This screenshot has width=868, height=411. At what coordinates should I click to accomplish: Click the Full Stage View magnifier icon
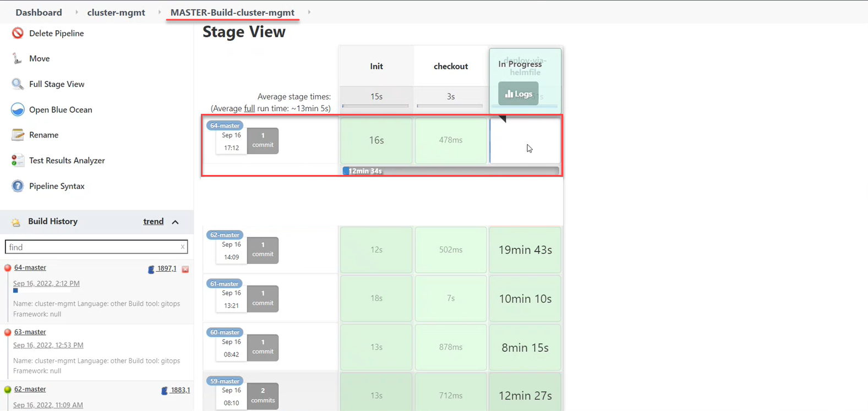tap(18, 84)
